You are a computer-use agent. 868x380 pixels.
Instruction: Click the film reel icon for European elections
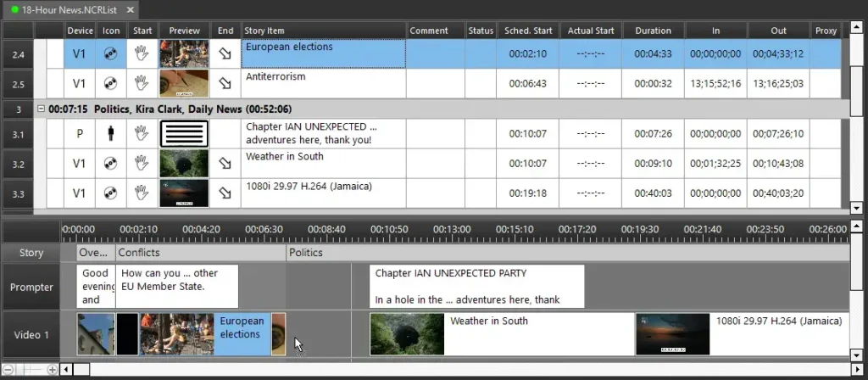click(110, 54)
